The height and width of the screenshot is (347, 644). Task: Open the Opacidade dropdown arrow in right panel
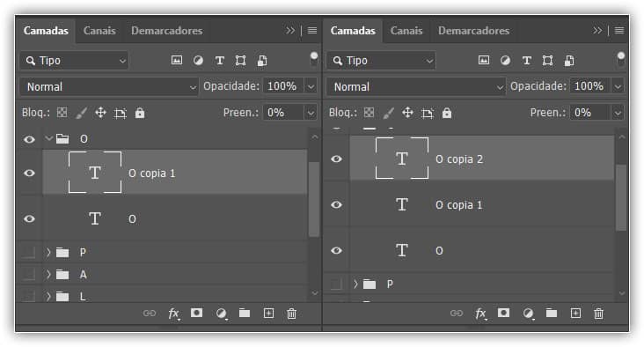618,86
